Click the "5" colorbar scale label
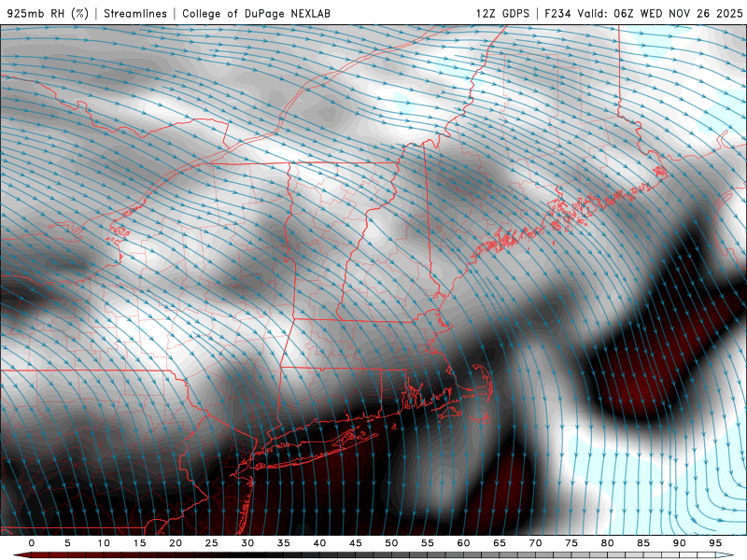The height and width of the screenshot is (560, 747). [67, 543]
